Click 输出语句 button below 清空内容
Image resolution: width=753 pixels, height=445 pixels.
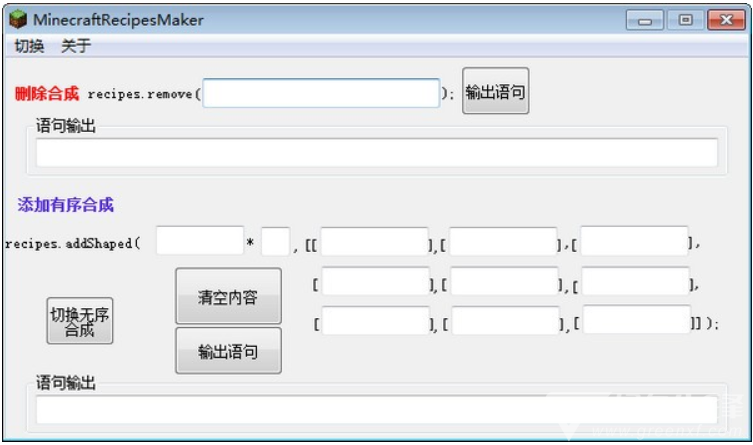229,351
